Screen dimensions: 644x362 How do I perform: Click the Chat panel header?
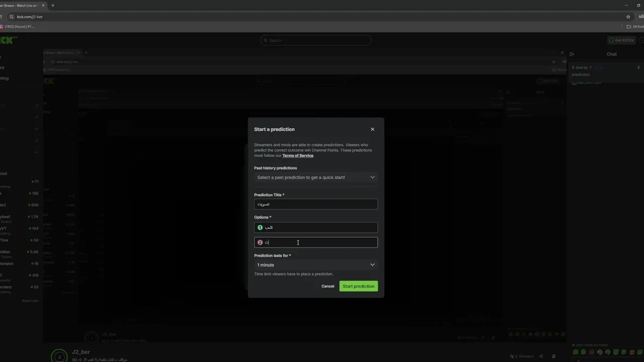click(x=611, y=54)
